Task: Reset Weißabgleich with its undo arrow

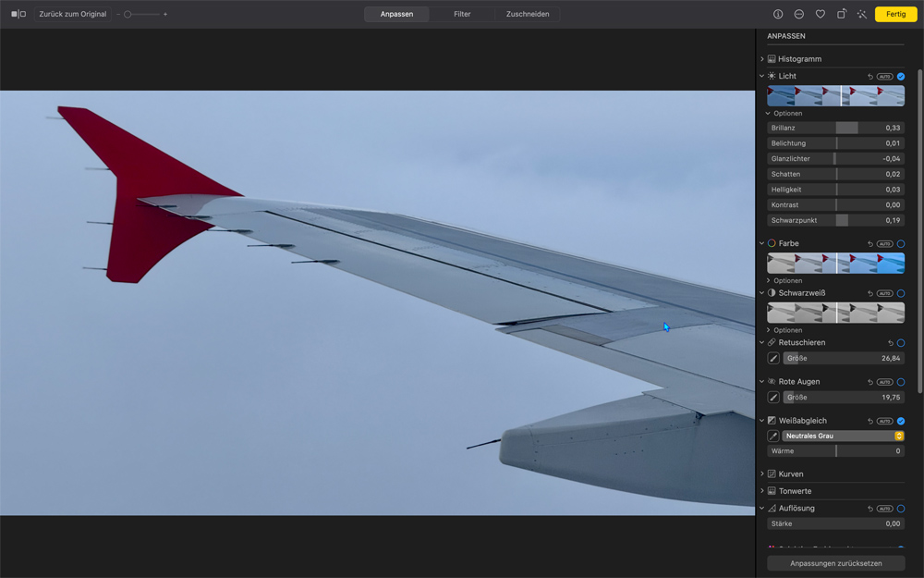Action: (x=869, y=421)
